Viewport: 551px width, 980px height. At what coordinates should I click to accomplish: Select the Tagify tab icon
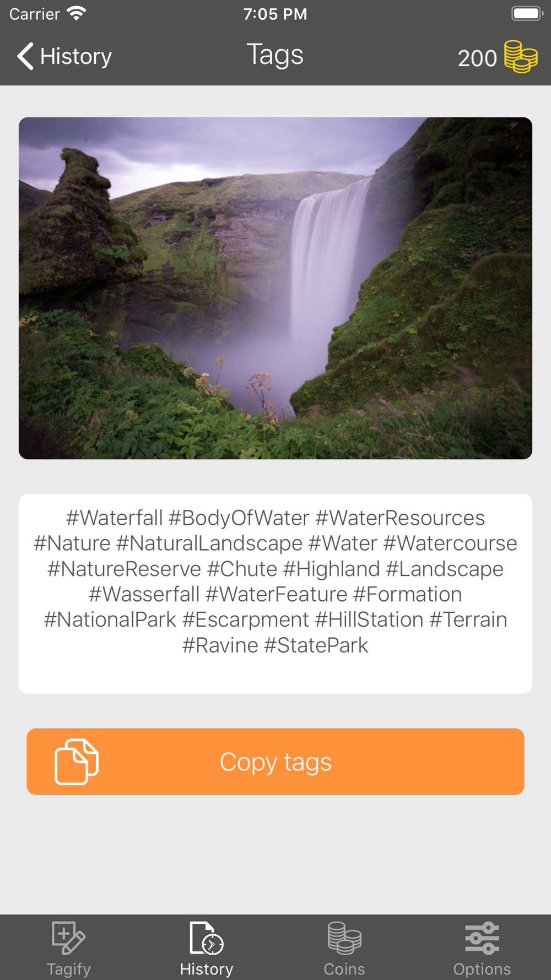(x=68, y=938)
